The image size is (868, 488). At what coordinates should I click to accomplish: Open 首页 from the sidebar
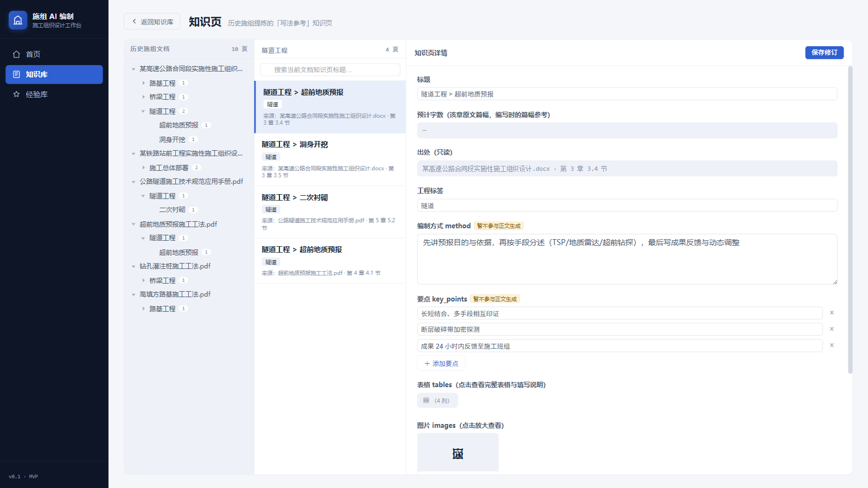pyautogui.click(x=54, y=54)
